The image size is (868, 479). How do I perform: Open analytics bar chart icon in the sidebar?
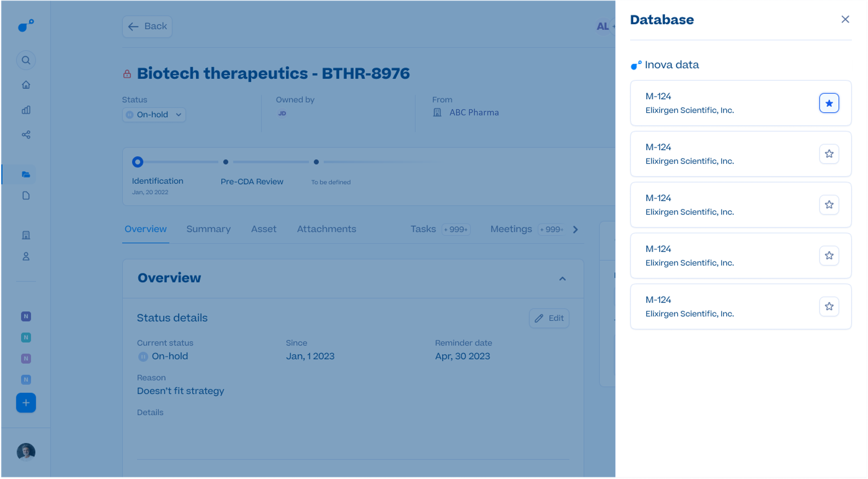pyautogui.click(x=26, y=110)
